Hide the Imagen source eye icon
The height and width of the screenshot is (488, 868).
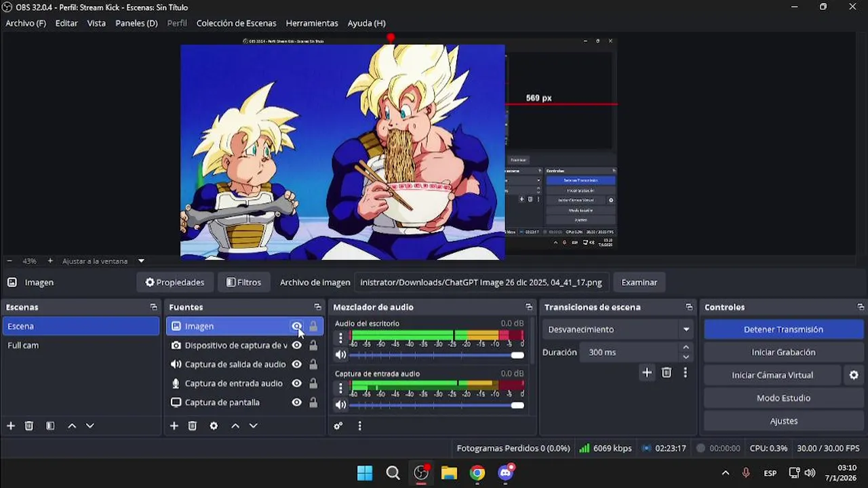tap(296, 326)
